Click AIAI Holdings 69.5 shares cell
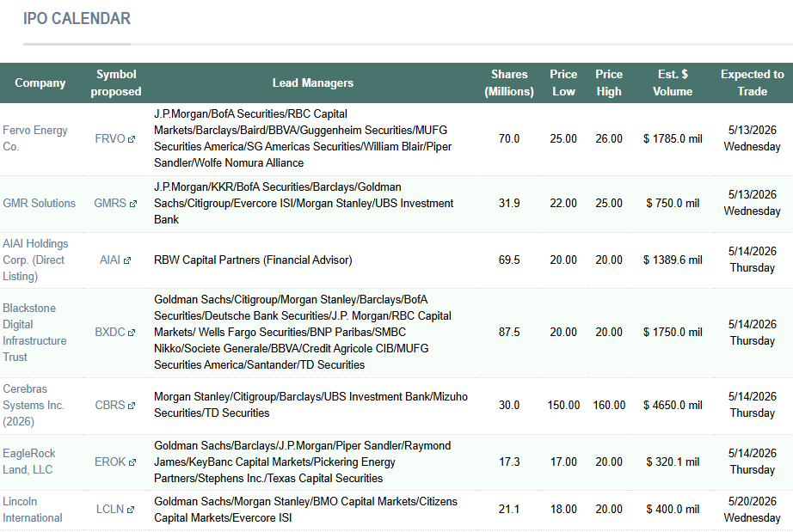 [x=509, y=260]
